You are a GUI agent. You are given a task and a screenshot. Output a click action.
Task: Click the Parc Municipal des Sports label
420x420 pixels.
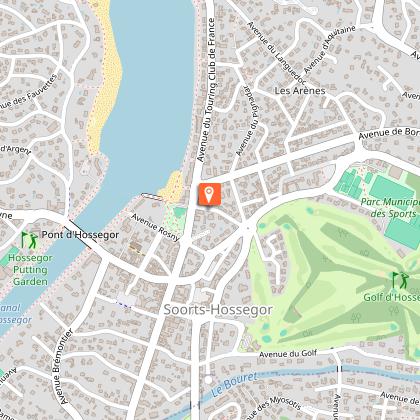pyautogui.click(x=390, y=208)
